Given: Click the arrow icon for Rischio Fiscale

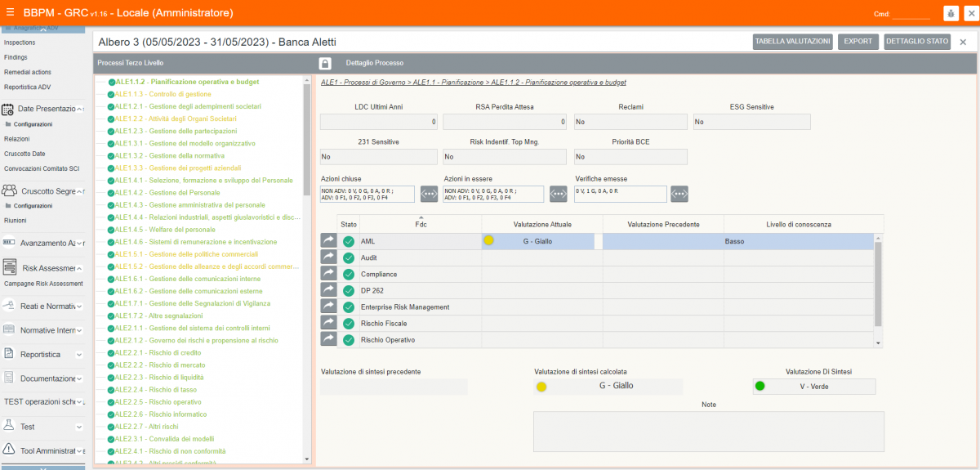Looking at the screenshot, I should 328,323.
